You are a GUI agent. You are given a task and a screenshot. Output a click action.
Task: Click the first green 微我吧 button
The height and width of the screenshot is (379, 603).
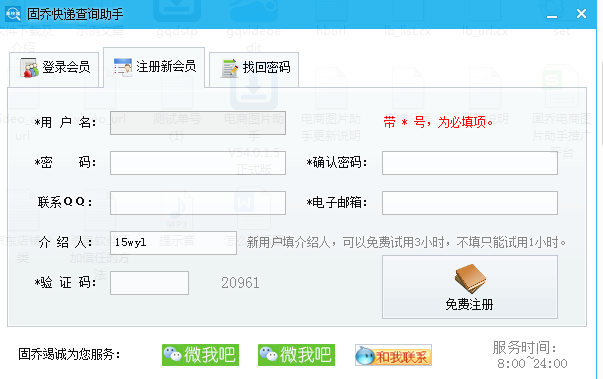click(x=200, y=355)
